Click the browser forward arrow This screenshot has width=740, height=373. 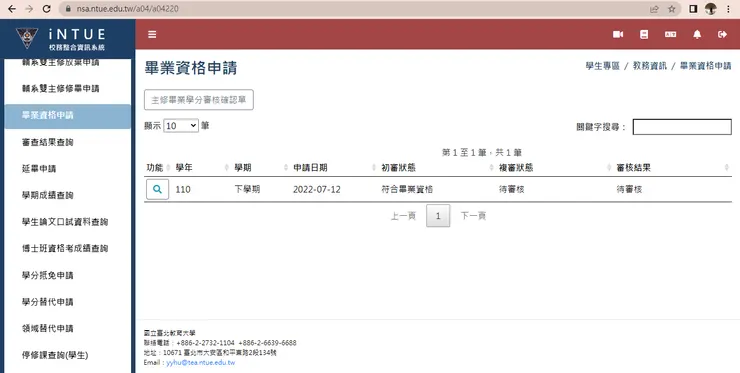coord(29,9)
